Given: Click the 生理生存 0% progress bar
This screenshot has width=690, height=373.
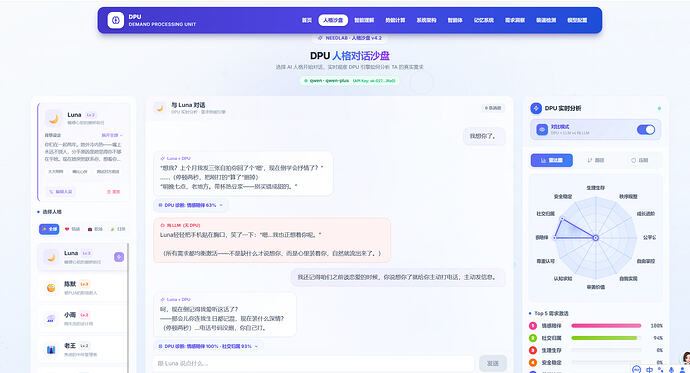Looking at the screenshot, I should tap(606, 351).
